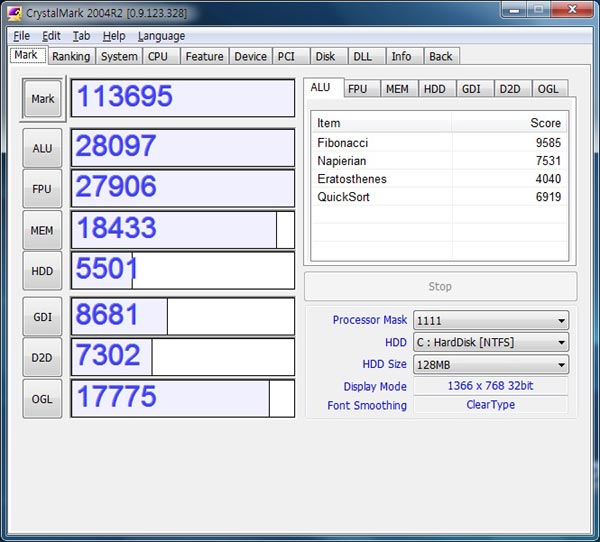Click the Display Mode value 1366 x 768 32bit

(491, 385)
